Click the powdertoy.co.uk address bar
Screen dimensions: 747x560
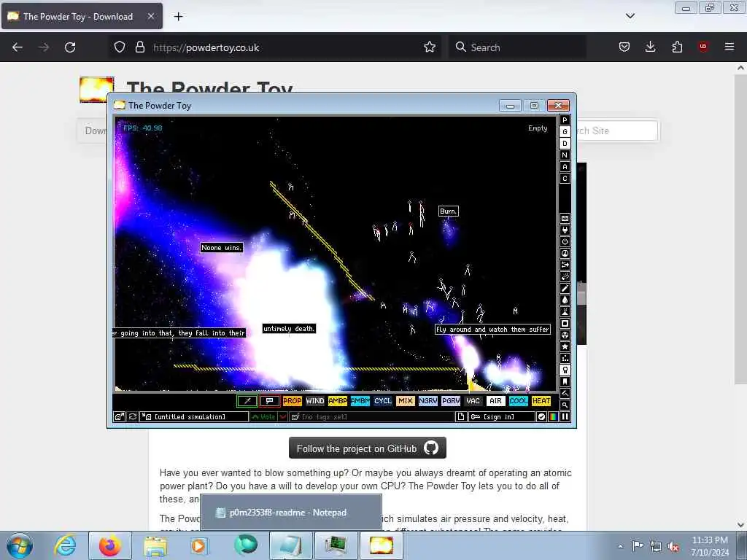click(x=275, y=47)
